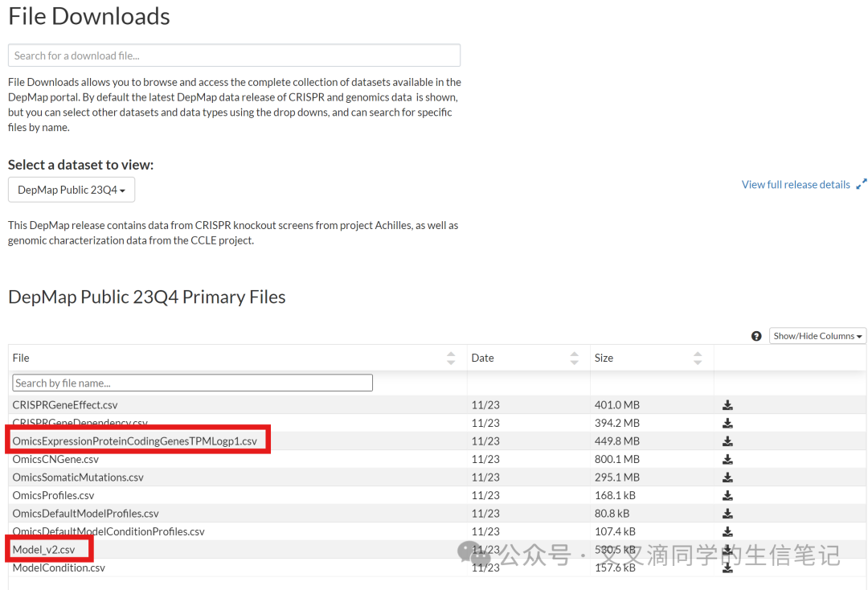Screen dimensions: 868x590
Task: Sort table by Size column arrows
Action: [x=698, y=358]
